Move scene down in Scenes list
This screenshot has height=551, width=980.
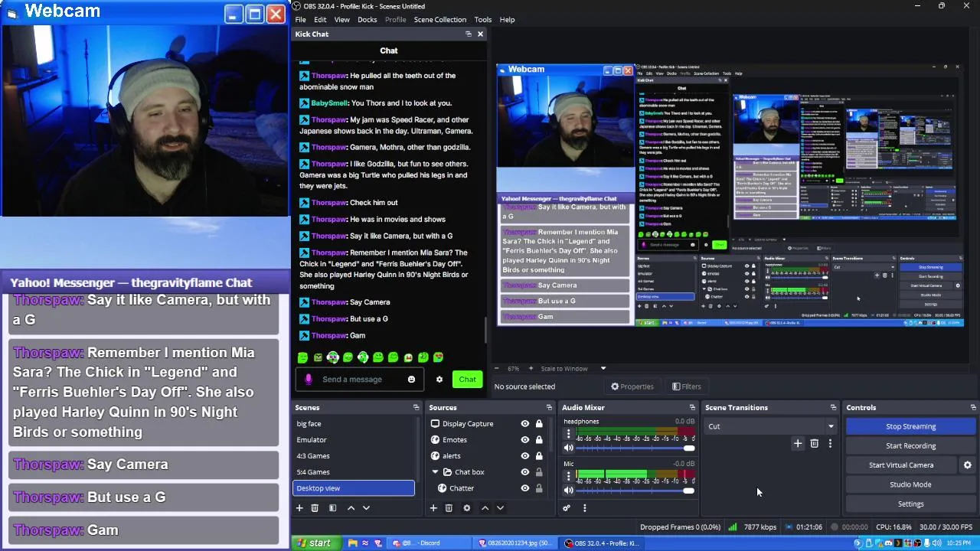366,508
